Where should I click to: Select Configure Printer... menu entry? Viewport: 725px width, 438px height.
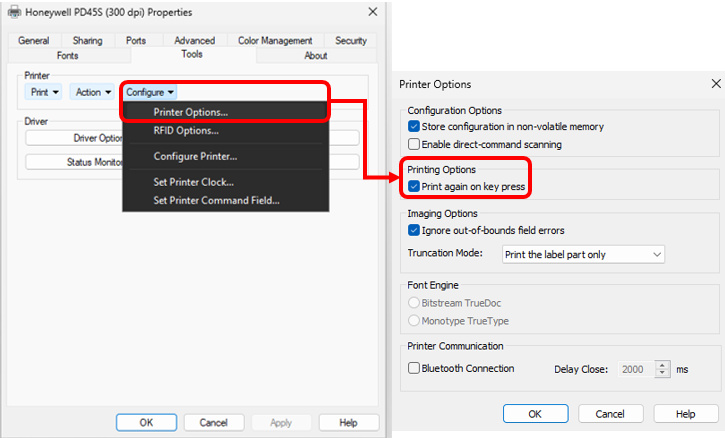[x=226, y=156]
